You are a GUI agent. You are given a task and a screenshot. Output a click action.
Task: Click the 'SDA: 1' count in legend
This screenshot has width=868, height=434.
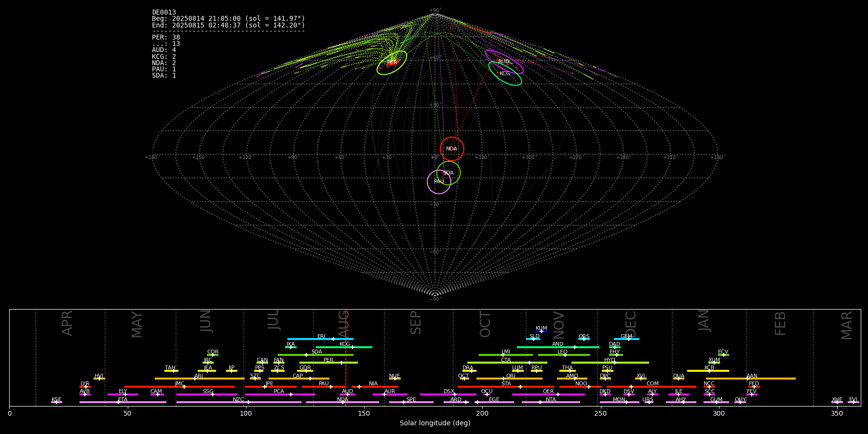click(x=164, y=76)
